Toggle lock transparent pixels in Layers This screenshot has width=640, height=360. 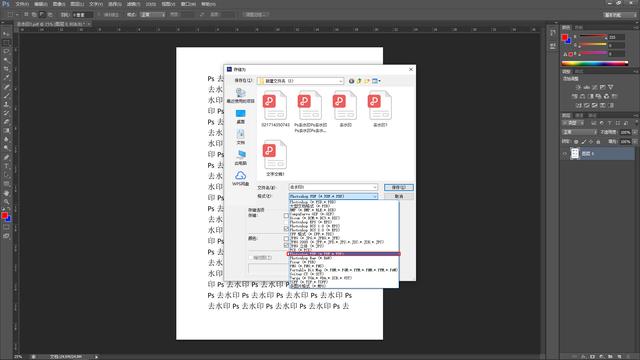tap(576, 142)
